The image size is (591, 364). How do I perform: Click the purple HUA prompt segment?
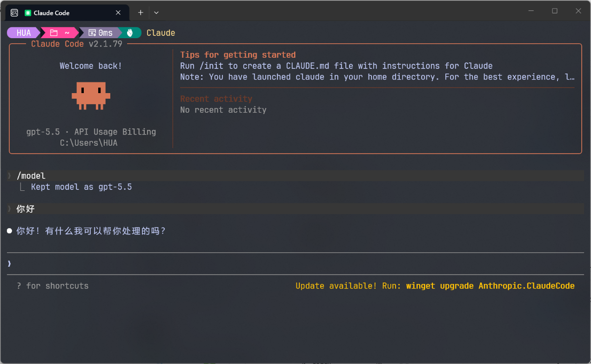click(x=24, y=33)
